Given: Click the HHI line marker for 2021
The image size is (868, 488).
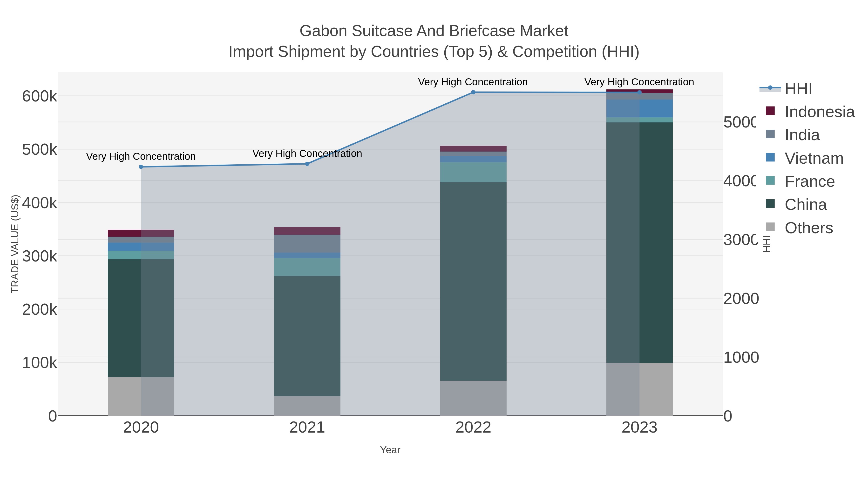Looking at the screenshot, I should tap(307, 164).
